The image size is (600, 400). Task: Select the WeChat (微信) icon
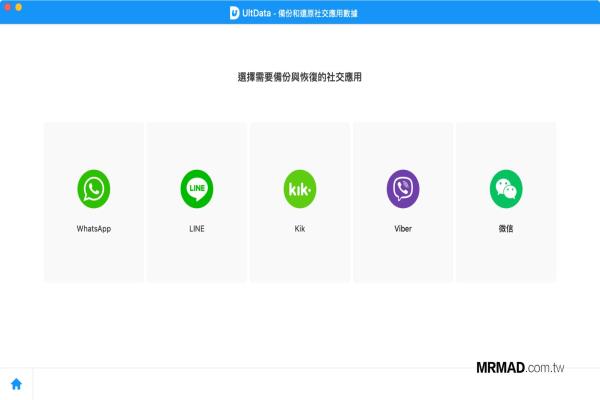pos(506,189)
